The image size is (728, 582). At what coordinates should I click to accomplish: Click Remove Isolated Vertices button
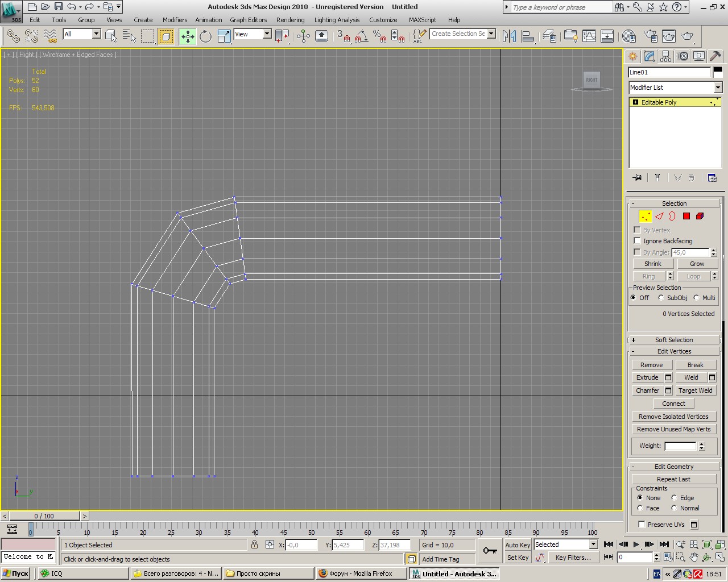[x=673, y=417]
